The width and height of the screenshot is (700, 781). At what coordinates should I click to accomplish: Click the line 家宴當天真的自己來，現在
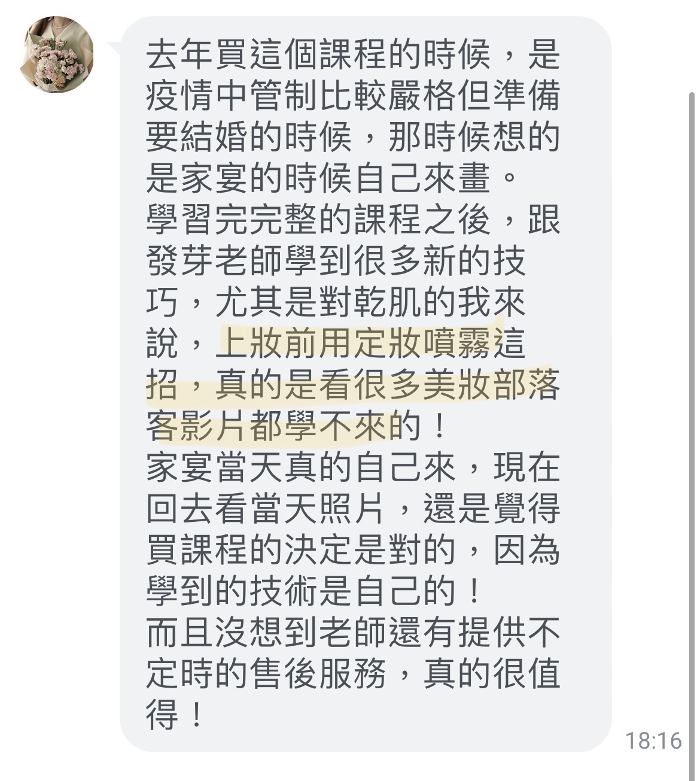coord(353,467)
